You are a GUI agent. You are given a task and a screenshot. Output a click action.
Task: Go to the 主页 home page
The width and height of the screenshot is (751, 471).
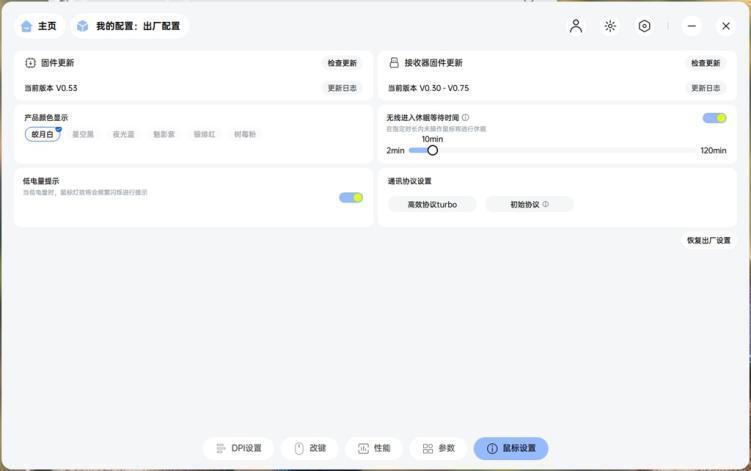click(x=39, y=26)
